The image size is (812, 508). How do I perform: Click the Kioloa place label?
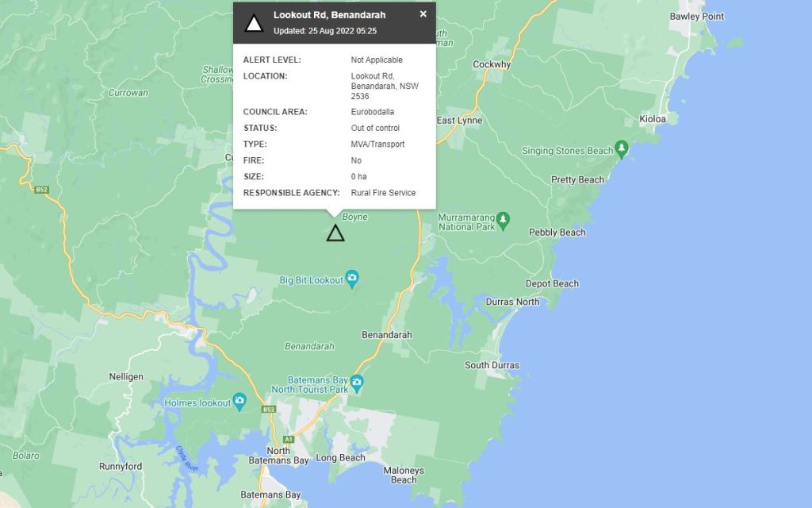click(x=653, y=119)
